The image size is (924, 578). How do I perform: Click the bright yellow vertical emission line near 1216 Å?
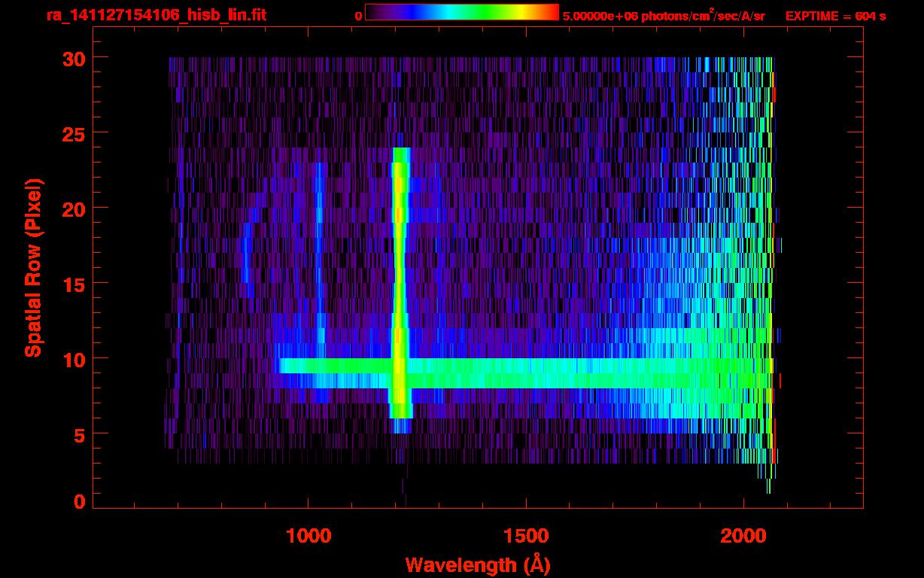click(x=400, y=290)
